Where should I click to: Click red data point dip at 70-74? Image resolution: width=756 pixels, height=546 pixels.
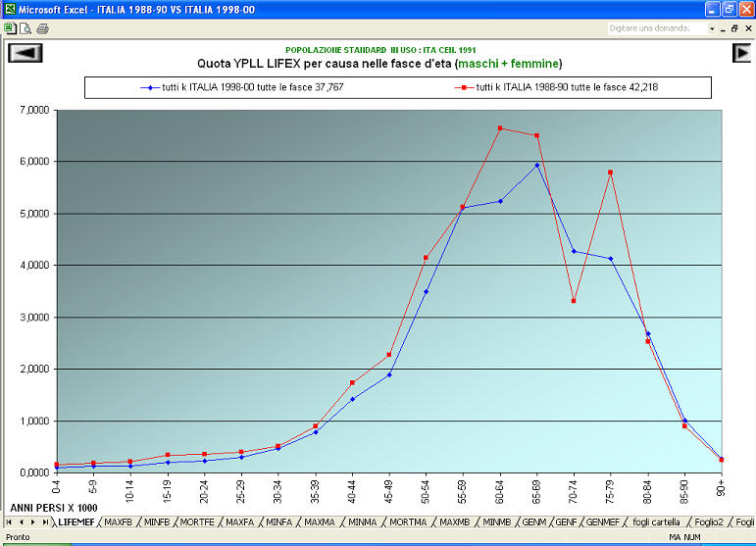pos(574,301)
